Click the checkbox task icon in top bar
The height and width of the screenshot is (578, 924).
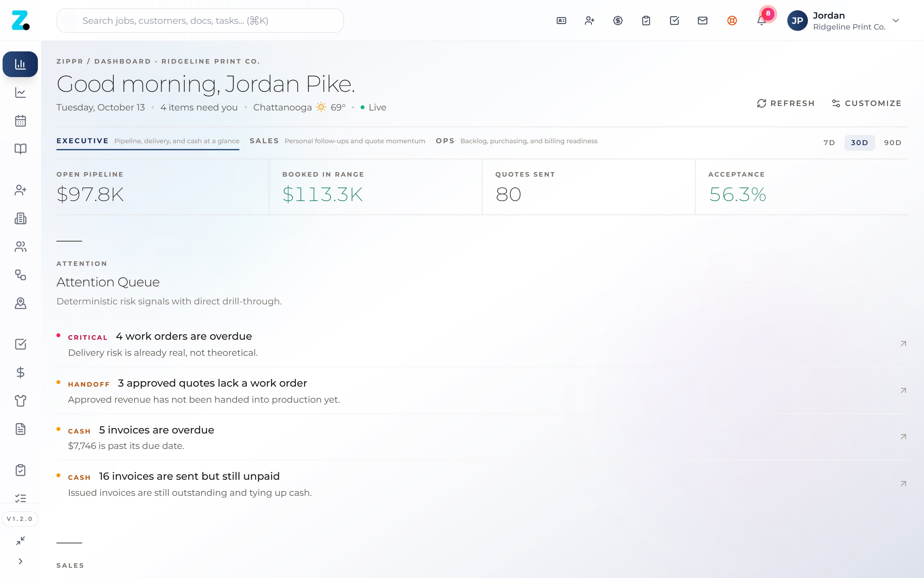coord(674,21)
